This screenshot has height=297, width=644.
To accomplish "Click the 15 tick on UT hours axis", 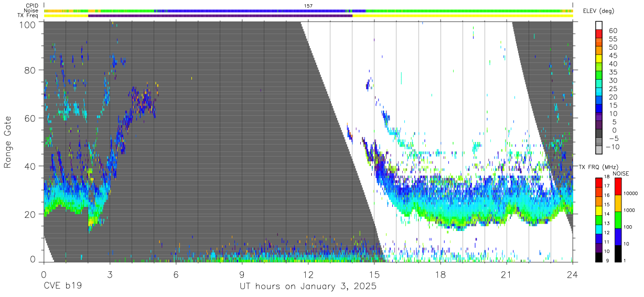I will 374,274.
